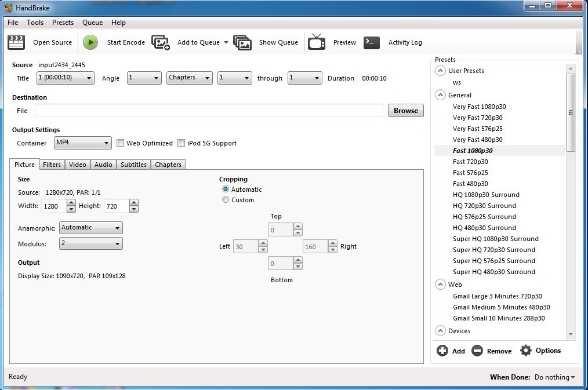Screen dimensions: 588x390
Task: Open the end chapter dropdown after through
Action: (x=305, y=78)
